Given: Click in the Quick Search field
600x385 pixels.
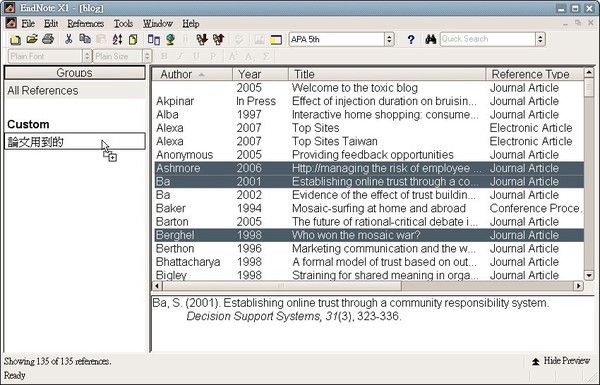Looking at the screenshot, I should pos(488,39).
